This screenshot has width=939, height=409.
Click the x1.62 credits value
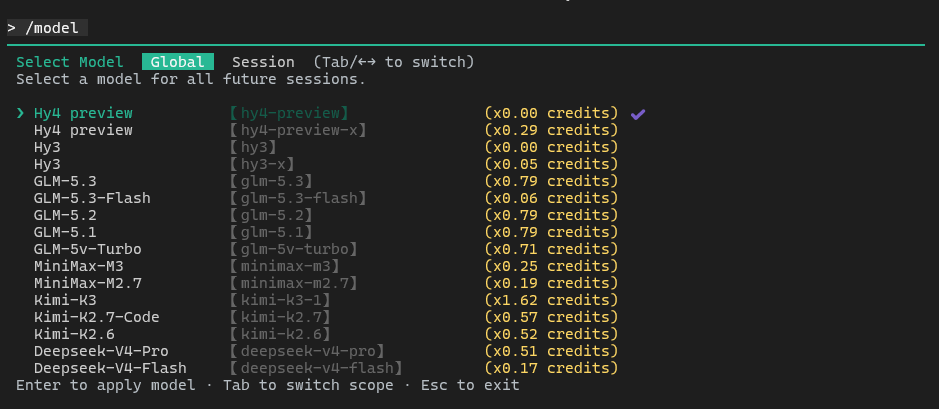pos(552,299)
